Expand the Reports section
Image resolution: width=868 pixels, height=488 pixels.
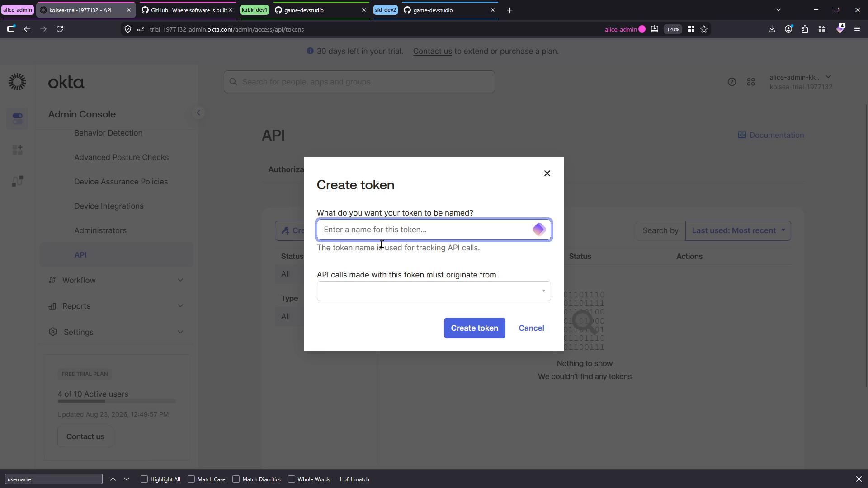117,306
